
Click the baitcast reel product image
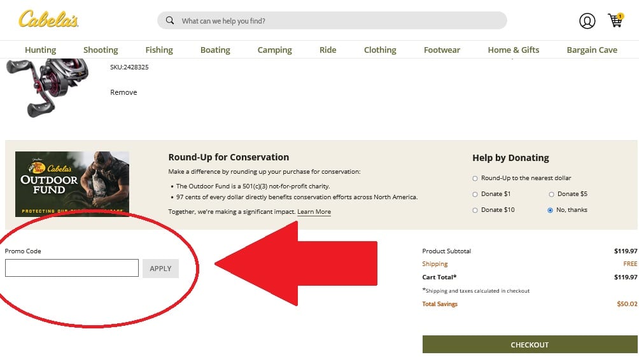[47, 87]
